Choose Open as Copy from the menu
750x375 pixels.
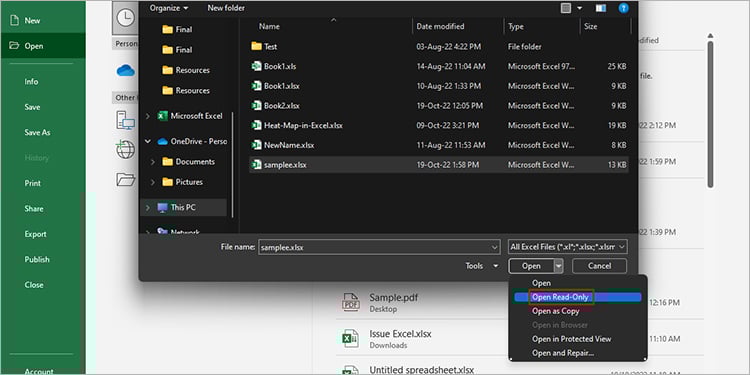tap(556, 311)
